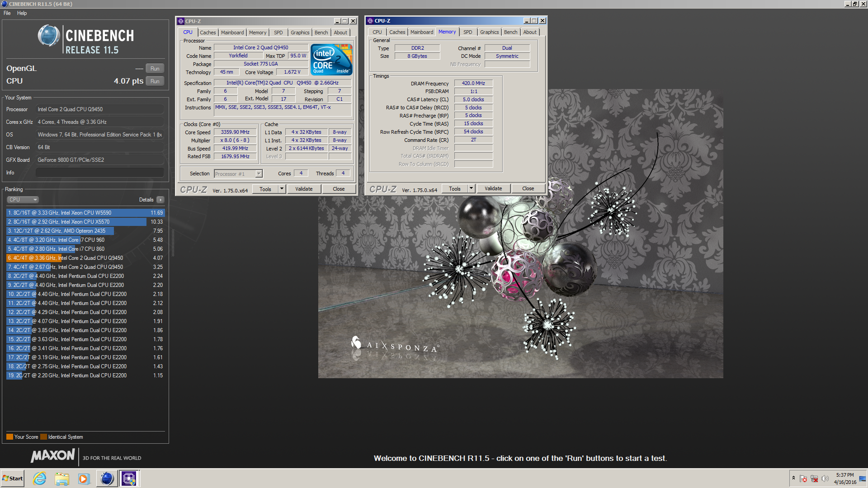
Task: Launch Windows Media Player from taskbar
Action: click(x=84, y=479)
